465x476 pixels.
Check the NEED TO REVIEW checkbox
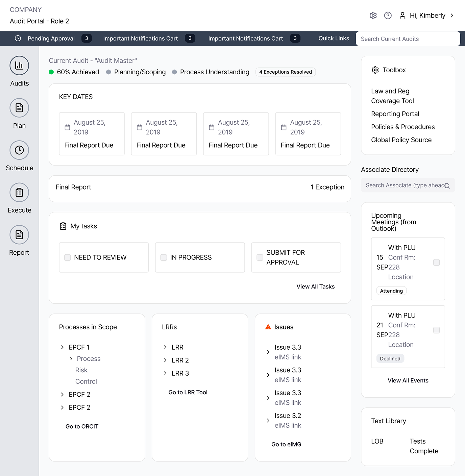pos(68,257)
